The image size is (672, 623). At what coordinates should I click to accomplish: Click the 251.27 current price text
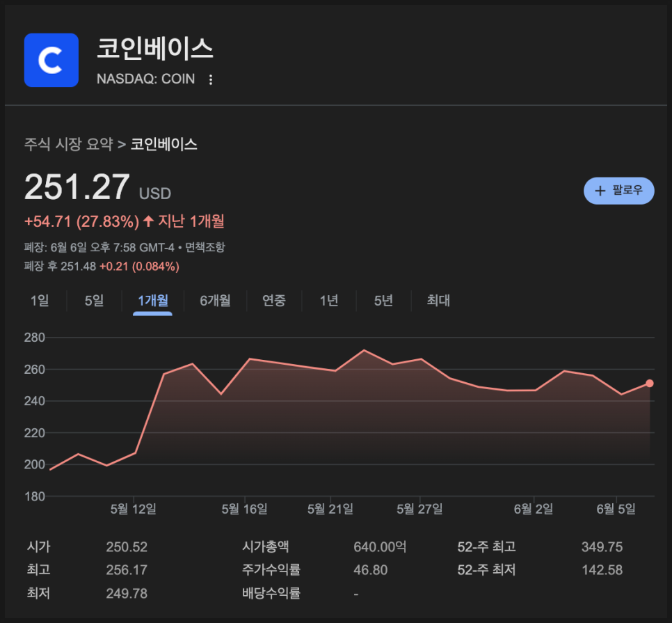[77, 187]
